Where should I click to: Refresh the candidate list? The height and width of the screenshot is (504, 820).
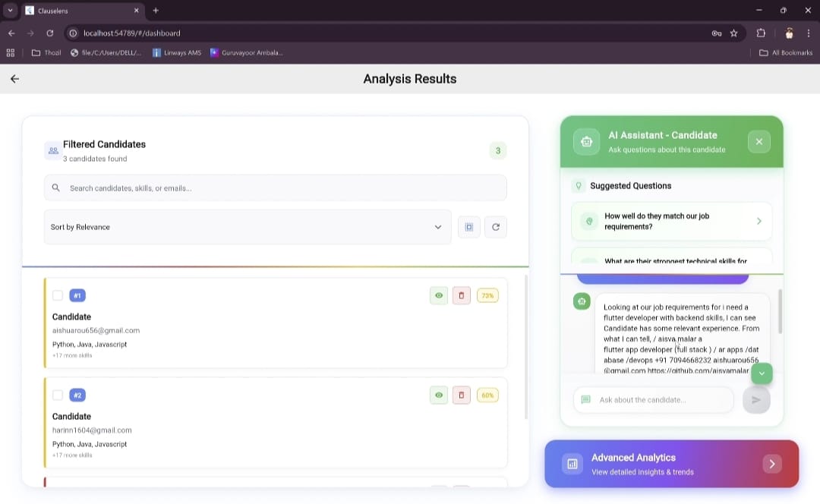(495, 227)
